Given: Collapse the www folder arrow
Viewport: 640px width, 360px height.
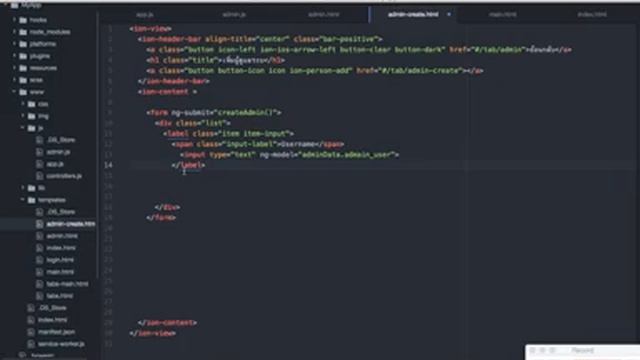Looking at the screenshot, I should (14, 92).
